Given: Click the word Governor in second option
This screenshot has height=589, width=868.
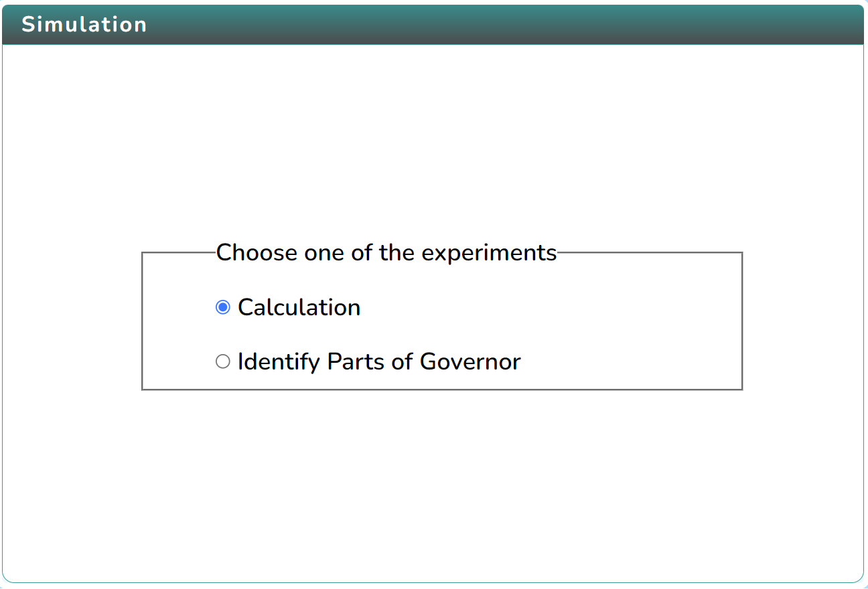Looking at the screenshot, I should [x=470, y=362].
